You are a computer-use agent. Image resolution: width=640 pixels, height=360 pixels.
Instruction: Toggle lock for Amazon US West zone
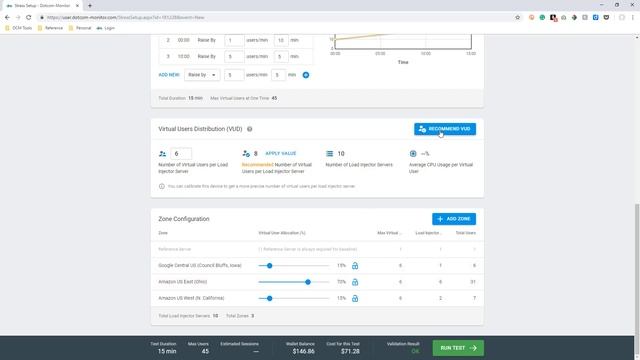[x=355, y=298]
